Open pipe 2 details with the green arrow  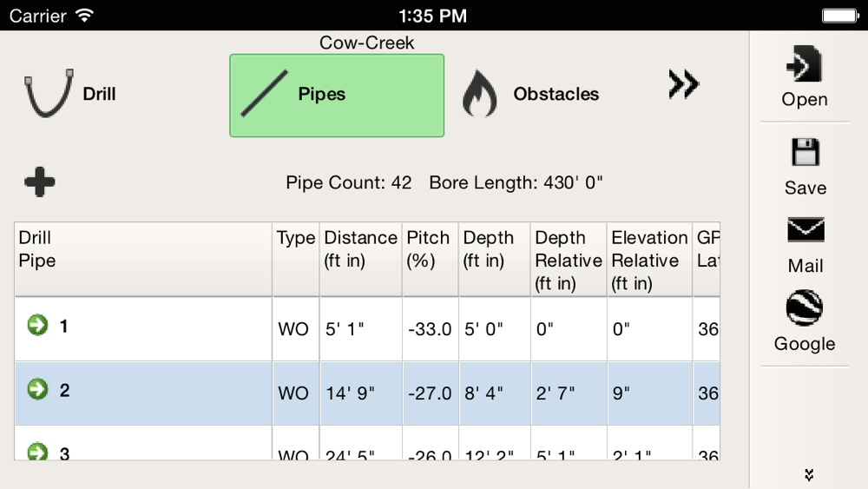37,389
